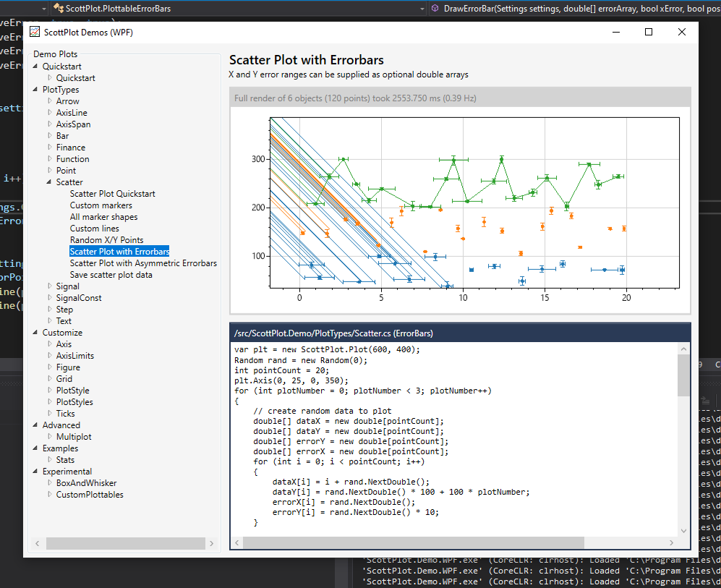Viewport: 721px width, 588px height.
Task: Collapse the PlotTypes category
Action: point(35,89)
